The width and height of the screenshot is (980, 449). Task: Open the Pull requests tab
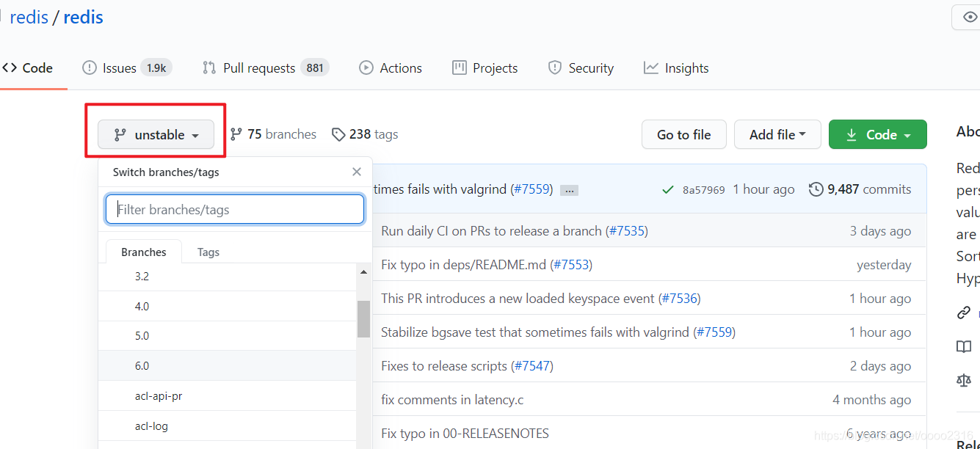coord(259,68)
